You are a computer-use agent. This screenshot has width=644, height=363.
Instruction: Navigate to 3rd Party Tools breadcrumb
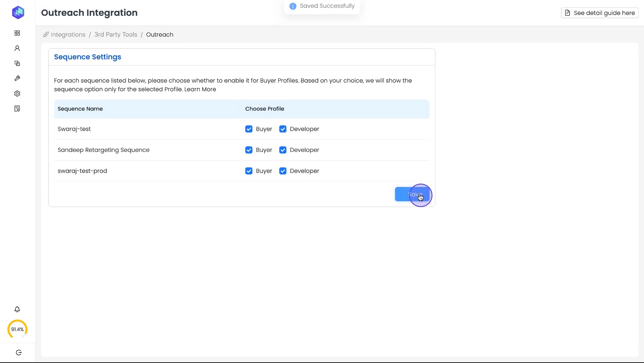click(115, 35)
